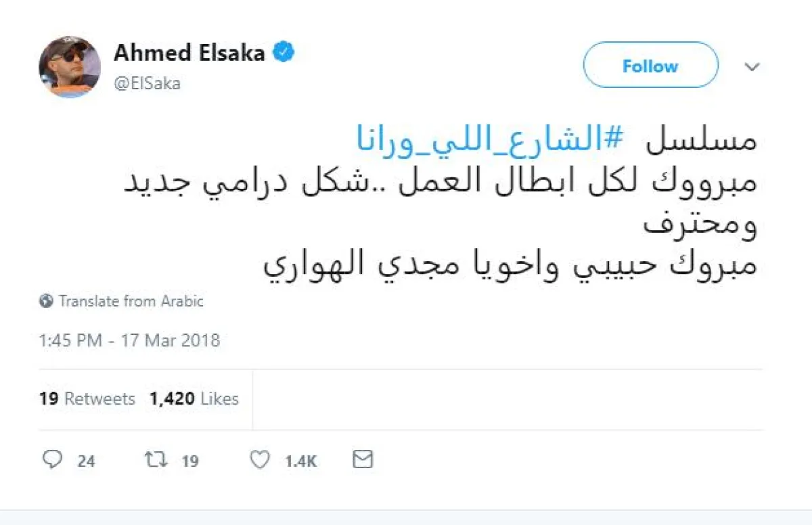The image size is (812, 525).
Task: Click the retweet count 19
Action: 190,461
